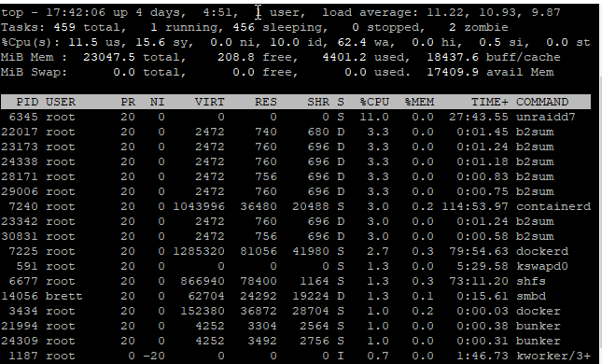This screenshot has height=364, width=602.
Task: Click CPU time 27:43.55 for unraidd7
Action: coord(479,117)
